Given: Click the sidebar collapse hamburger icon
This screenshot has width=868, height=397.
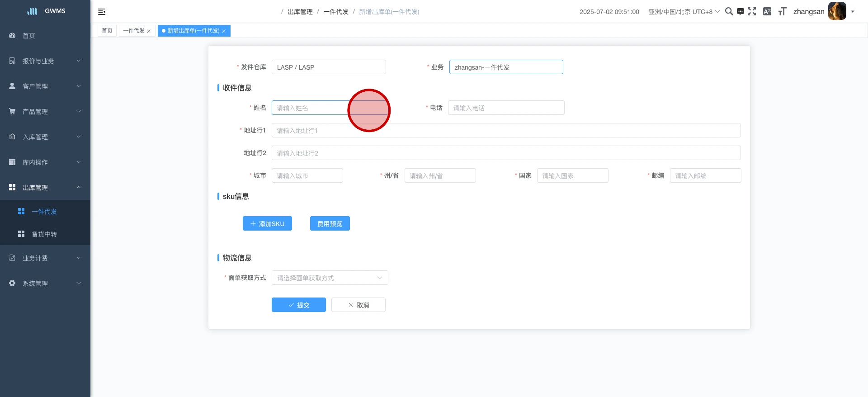Looking at the screenshot, I should (x=102, y=12).
